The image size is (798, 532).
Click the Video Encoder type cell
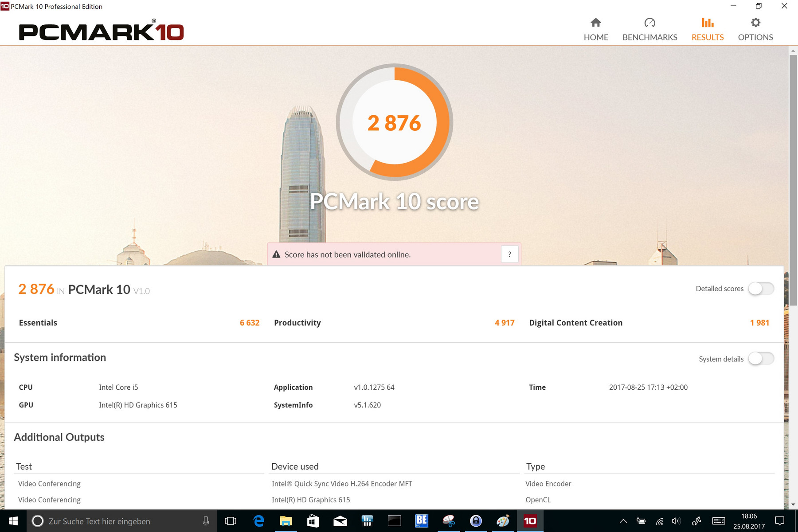(548, 484)
